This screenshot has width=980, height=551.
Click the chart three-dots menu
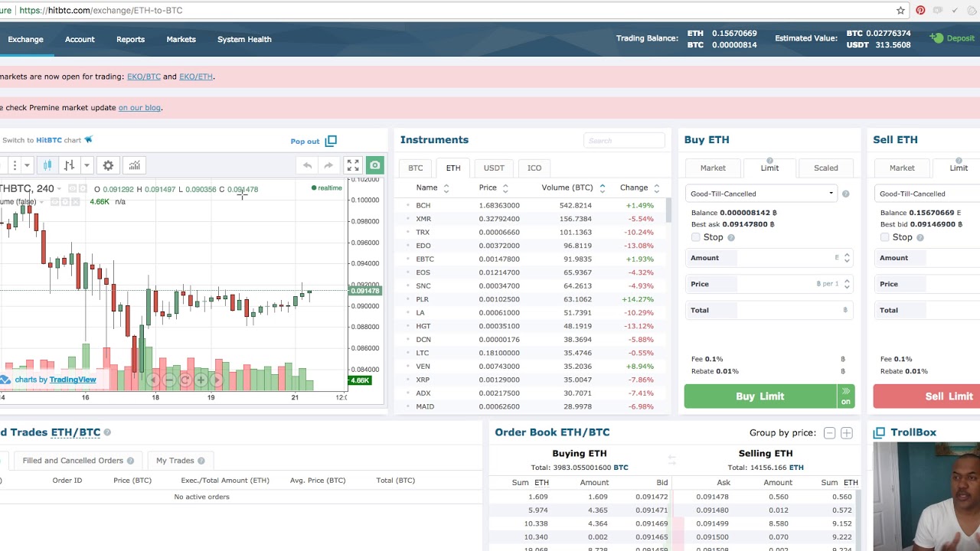(x=14, y=165)
